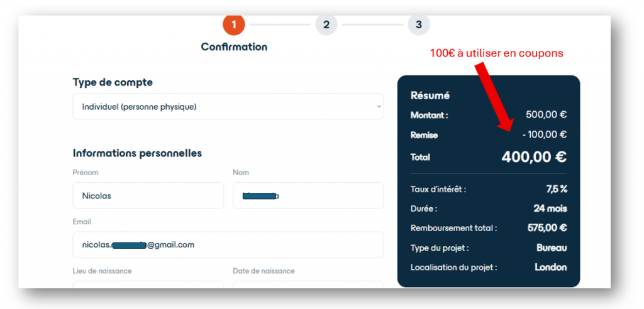This screenshot has height=309, width=644.
Task: Click the Date de naissance label
Action: (264, 271)
